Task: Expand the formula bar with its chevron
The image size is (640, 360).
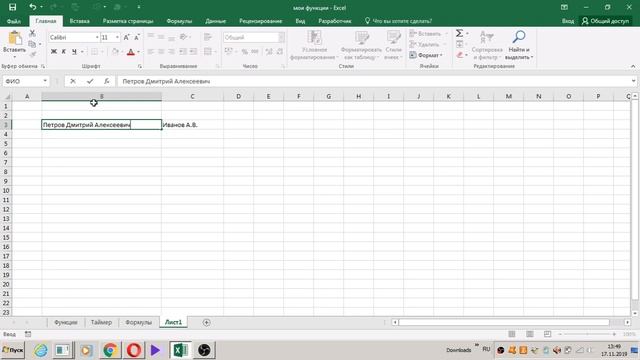Action: point(633,81)
